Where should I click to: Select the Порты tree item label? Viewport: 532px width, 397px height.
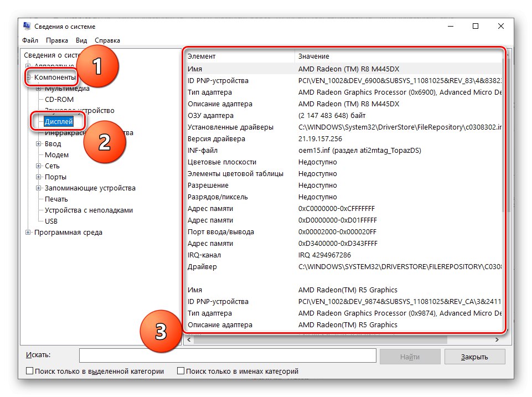[56, 177]
